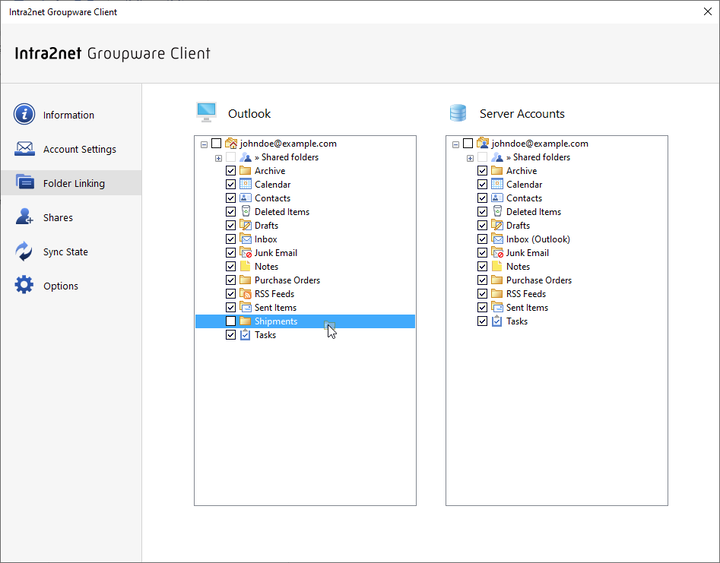Select Purchase Orders in Server Accounts
The image size is (720, 563).
click(539, 280)
